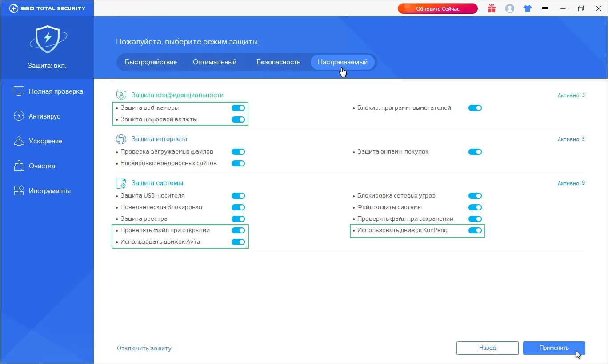
Task: Click the Блокировка сетевых угроз label
Action: pos(396,196)
